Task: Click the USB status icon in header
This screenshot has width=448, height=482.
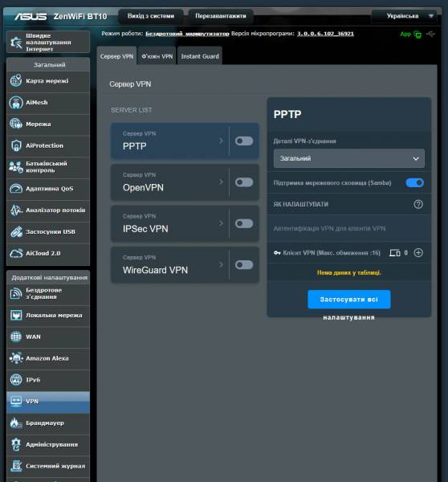Action: [x=431, y=34]
